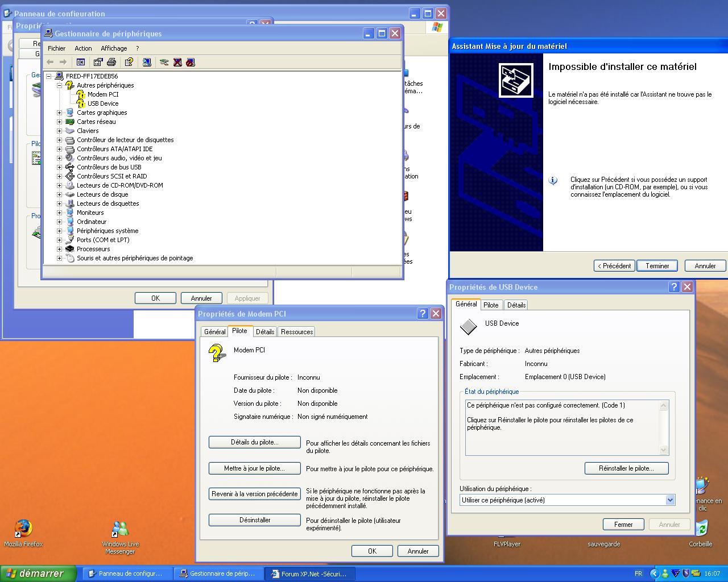Click the Disable device toolbar icon
This screenshot has width=728, height=582.
click(191, 62)
